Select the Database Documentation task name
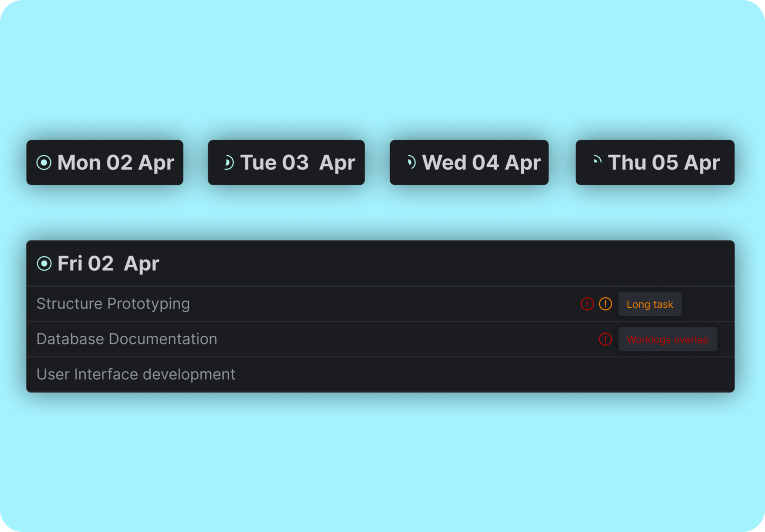 point(126,339)
